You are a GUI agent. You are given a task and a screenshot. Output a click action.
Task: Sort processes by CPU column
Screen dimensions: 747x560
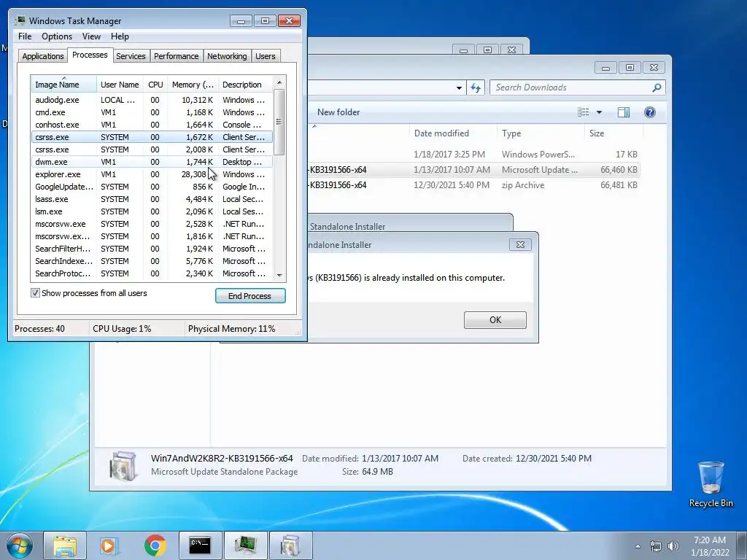(155, 85)
